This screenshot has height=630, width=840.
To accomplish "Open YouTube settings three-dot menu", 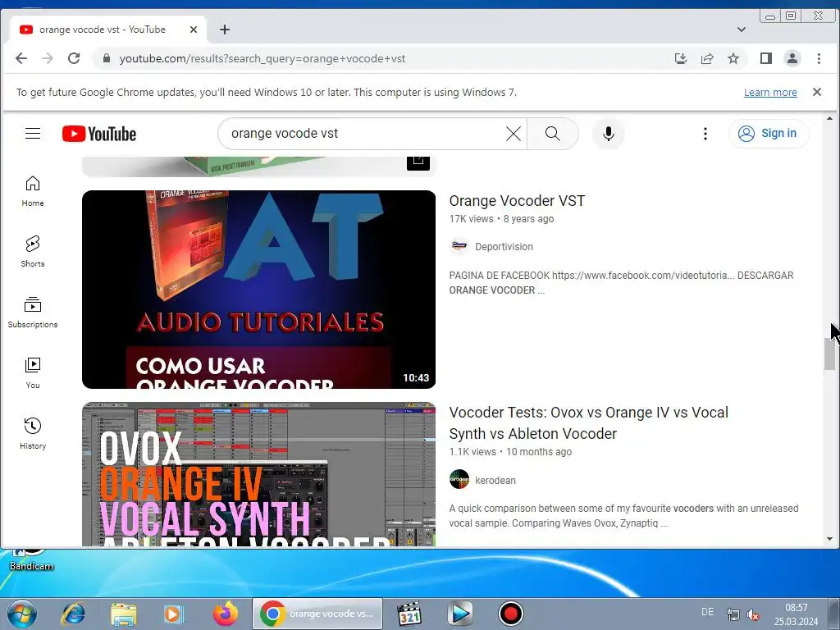I will point(705,134).
